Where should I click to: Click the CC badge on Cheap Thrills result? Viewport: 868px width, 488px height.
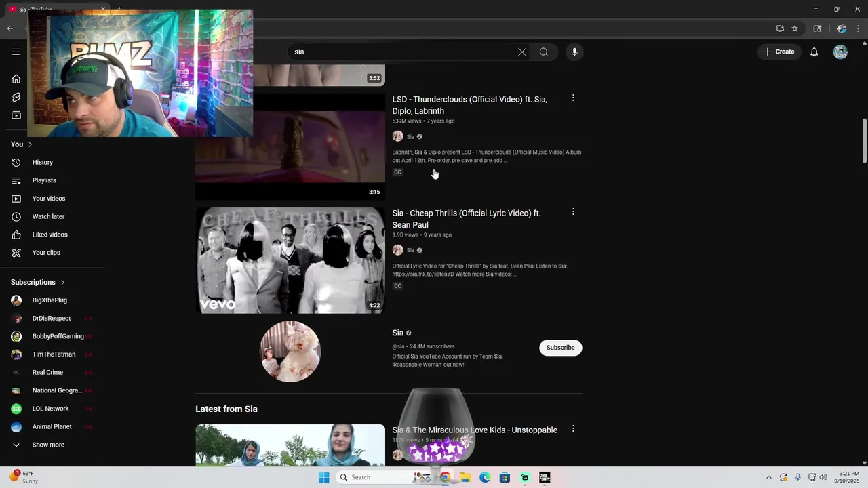click(x=397, y=286)
